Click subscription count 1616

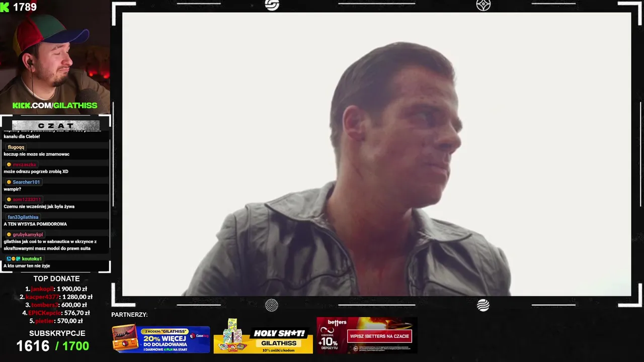click(33, 346)
